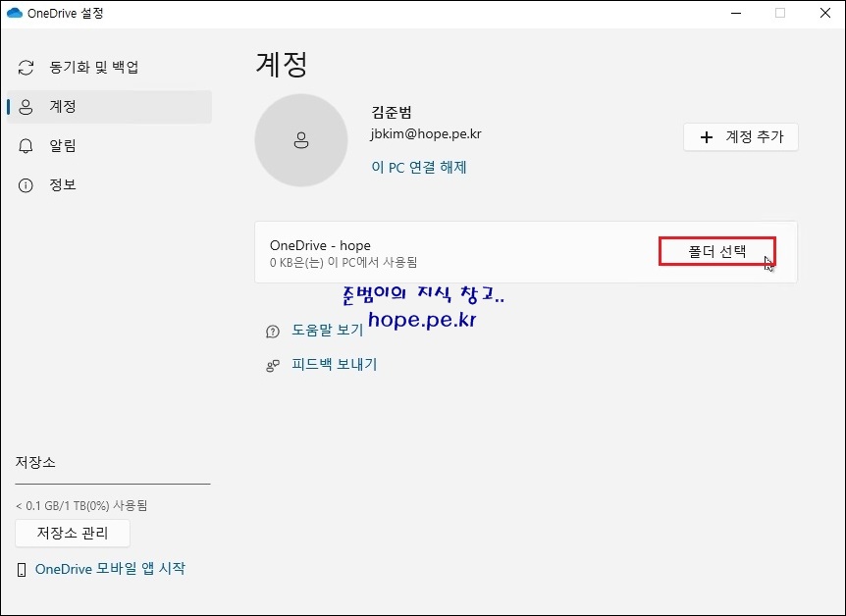The height and width of the screenshot is (616, 846).
Task: Open the 알림 sidebar tab
Action: point(110,146)
